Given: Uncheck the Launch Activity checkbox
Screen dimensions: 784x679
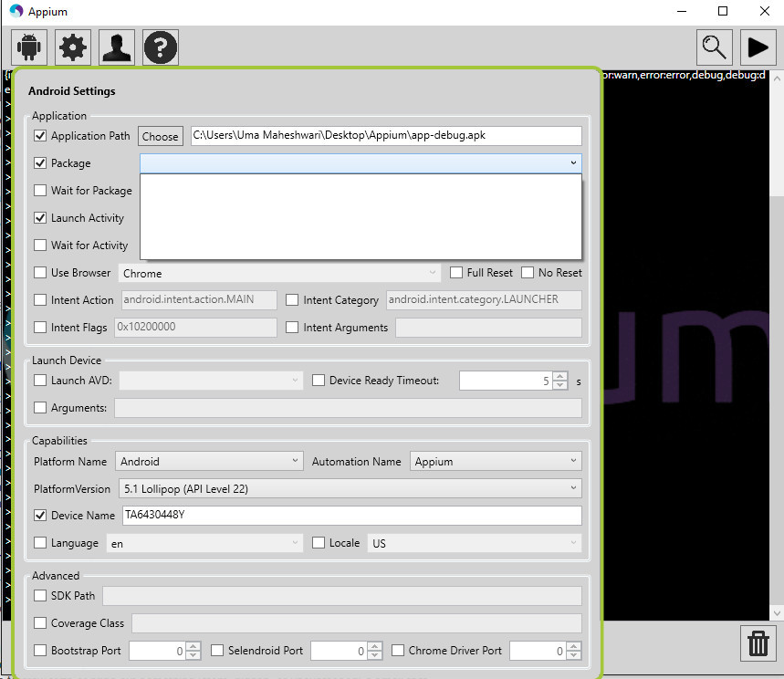Looking at the screenshot, I should point(40,218).
